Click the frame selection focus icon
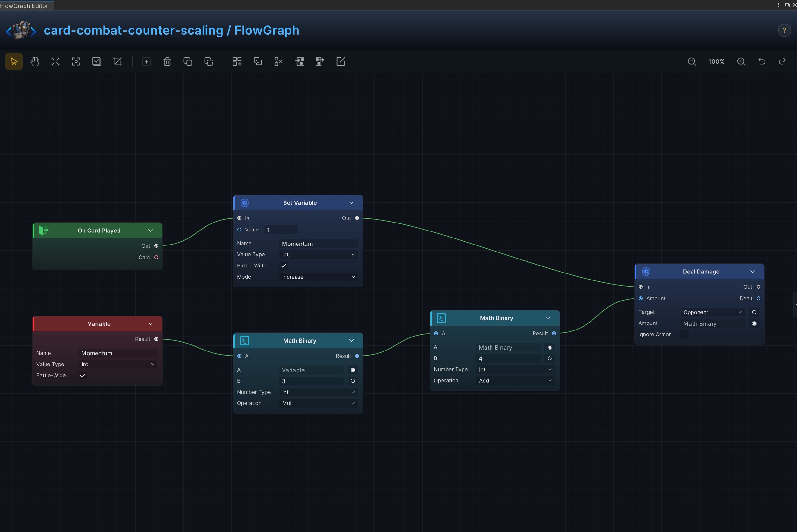 (76, 61)
